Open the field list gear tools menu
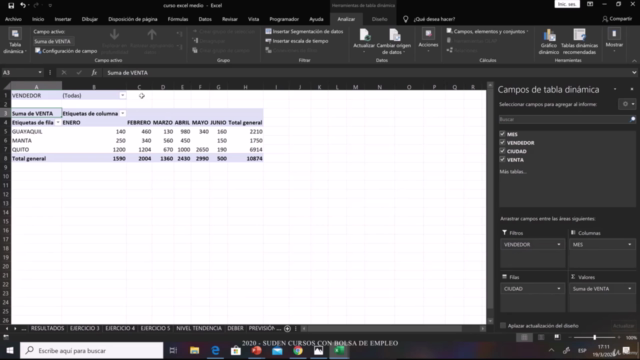 [628, 104]
